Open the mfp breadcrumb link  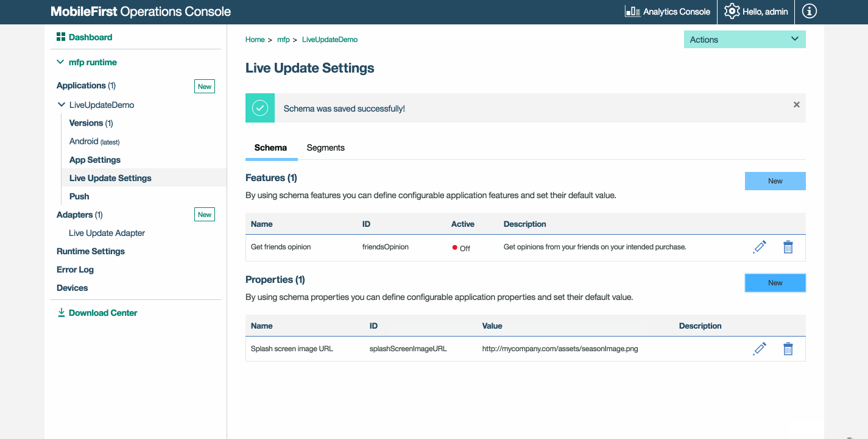click(283, 40)
